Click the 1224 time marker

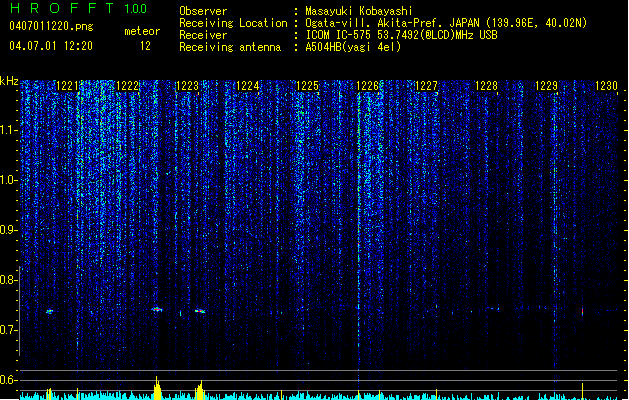point(248,86)
